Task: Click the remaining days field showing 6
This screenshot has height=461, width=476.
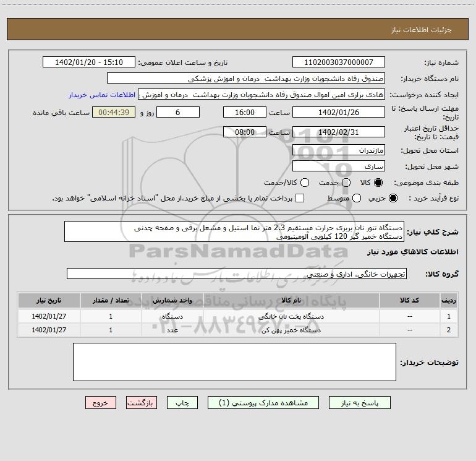Action: tap(178, 112)
